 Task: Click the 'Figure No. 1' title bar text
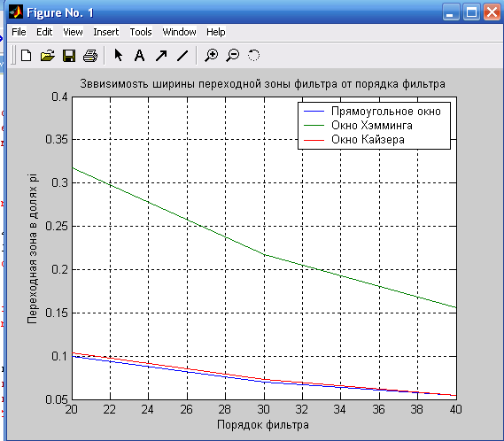tap(60, 12)
